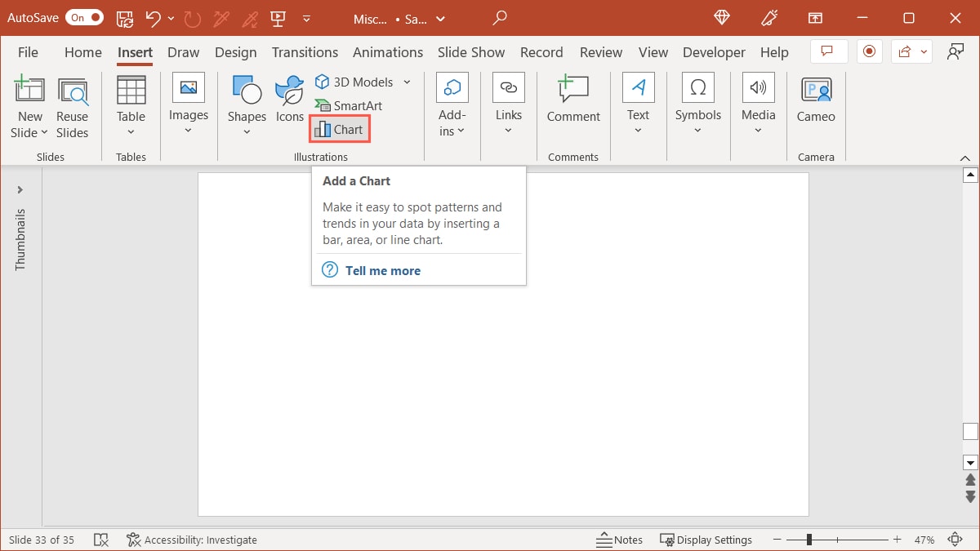Screen dimensions: 980x551
Task: Start recording with the red record button
Action: tap(869, 51)
